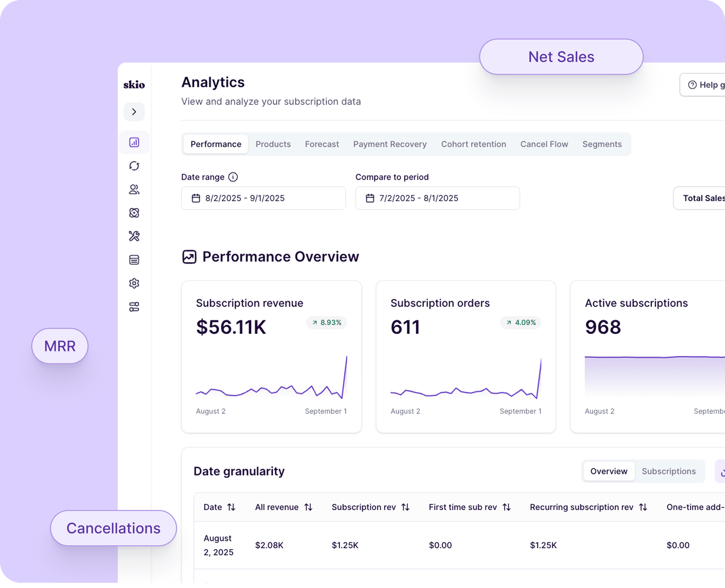Image resolution: width=725 pixels, height=588 pixels.
Task: Open the wrench and tools sidebar icon
Action: 134,236
